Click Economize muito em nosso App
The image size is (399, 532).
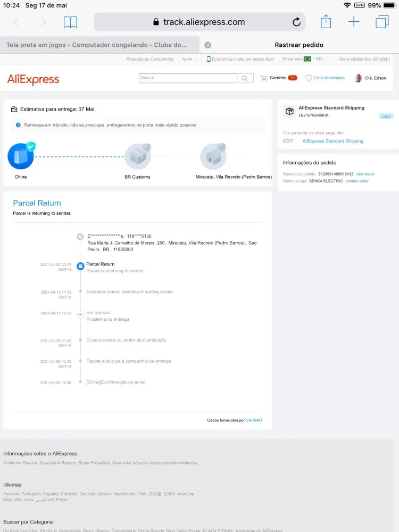point(240,59)
